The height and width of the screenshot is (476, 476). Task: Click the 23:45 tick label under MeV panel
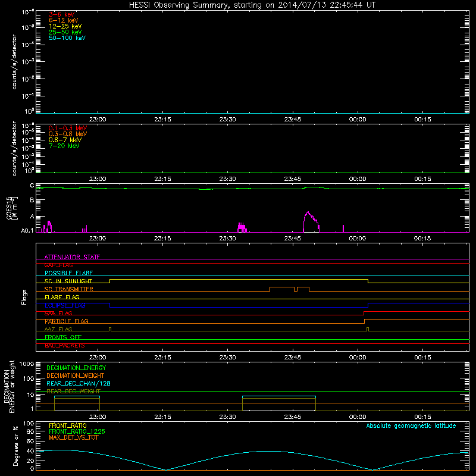click(293, 179)
